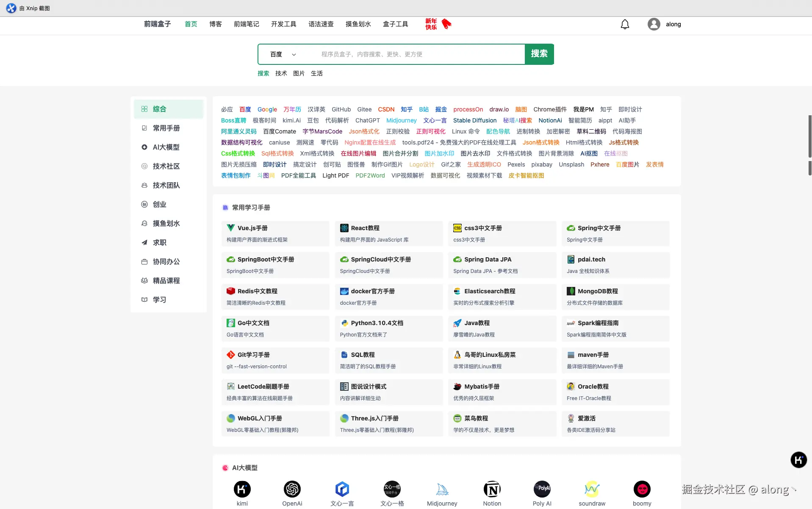Click the Poly AI icon
812x509 pixels.
[x=542, y=489]
